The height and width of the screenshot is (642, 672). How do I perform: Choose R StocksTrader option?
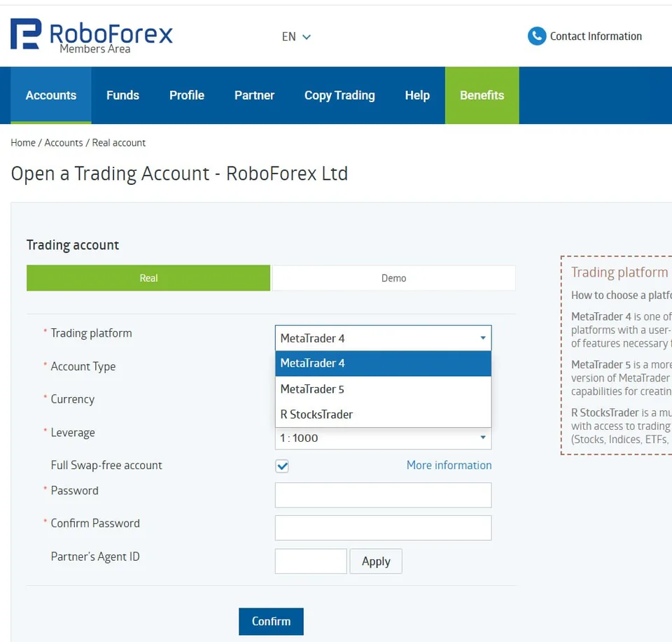point(383,414)
